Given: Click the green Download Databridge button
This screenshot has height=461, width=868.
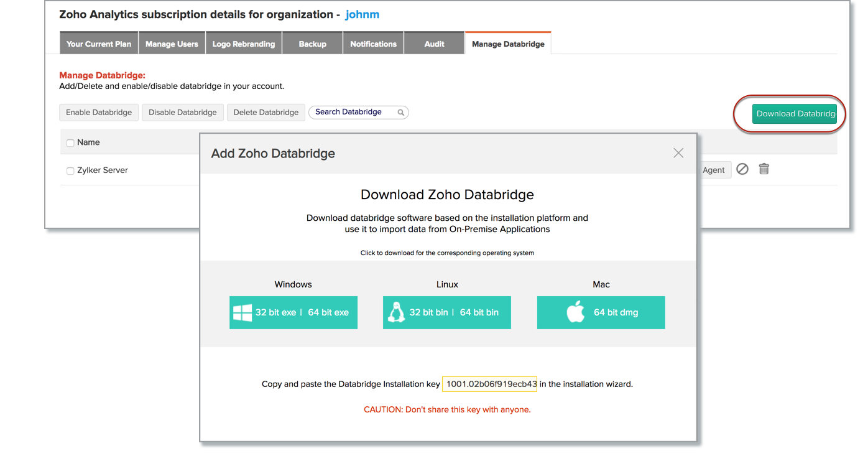Looking at the screenshot, I should pyautogui.click(x=795, y=114).
